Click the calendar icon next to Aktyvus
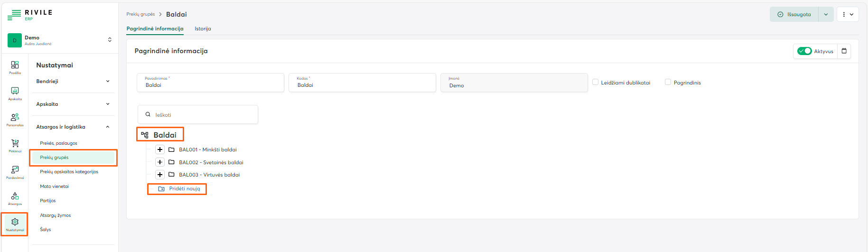 pos(844,51)
